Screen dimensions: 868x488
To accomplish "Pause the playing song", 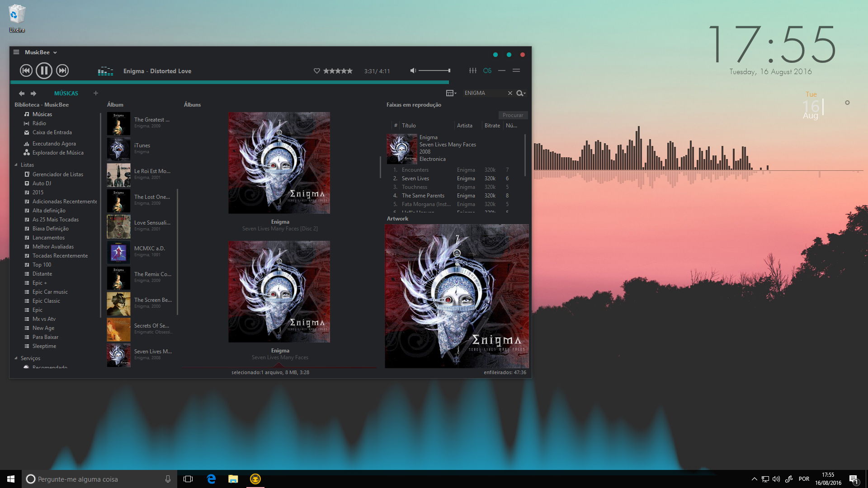I will [x=44, y=70].
